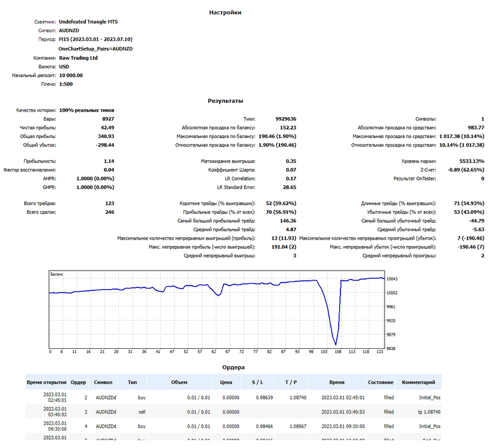Select the time 2023.03.01 09:30:00 in order 4
The width and height of the screenshot is (488, 448).
[x=343, y=426]
